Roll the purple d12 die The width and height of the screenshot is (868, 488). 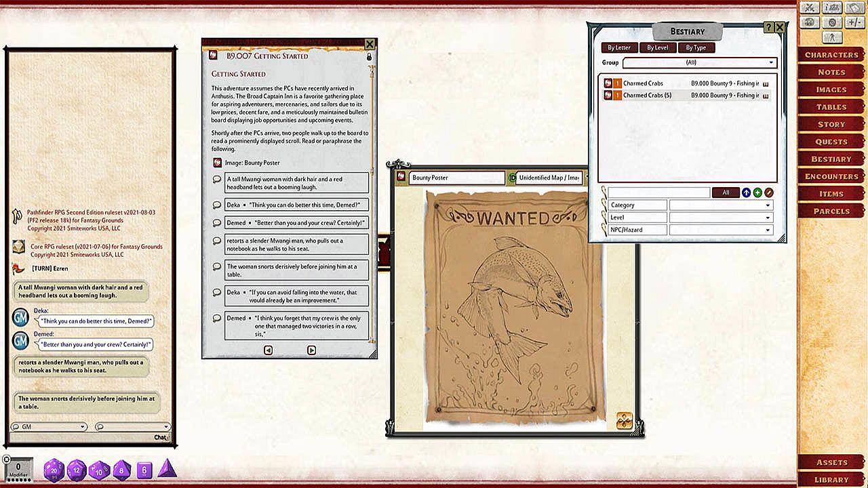pos(77,469)
